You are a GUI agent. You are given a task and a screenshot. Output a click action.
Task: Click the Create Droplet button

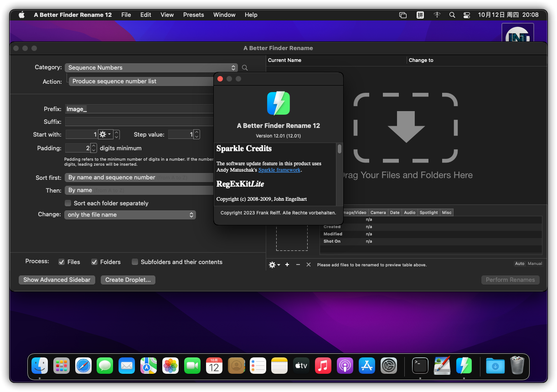pos(128,280)
